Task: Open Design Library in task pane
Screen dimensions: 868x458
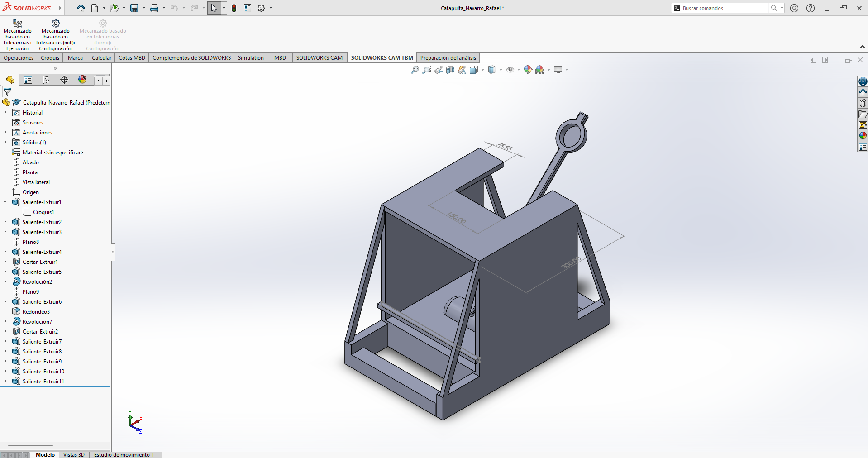Action: pos(863,103)
